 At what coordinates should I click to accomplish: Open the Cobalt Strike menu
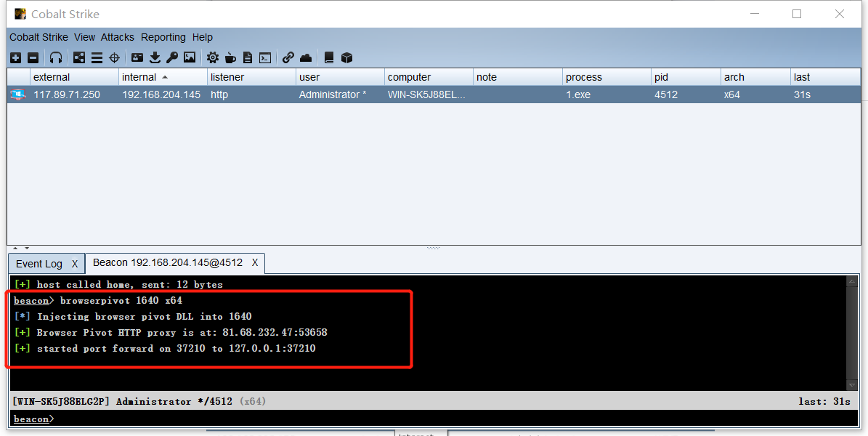(x=38, y=37)
